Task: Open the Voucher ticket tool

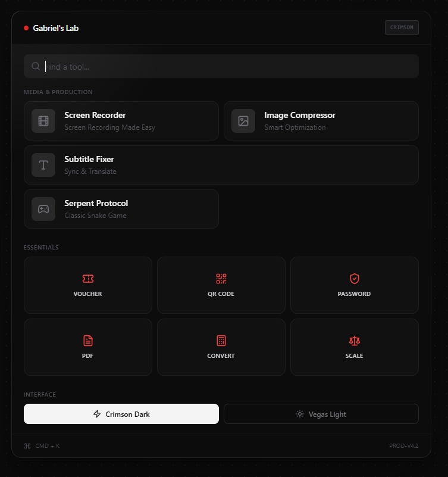Action: (x=88, y=285)
